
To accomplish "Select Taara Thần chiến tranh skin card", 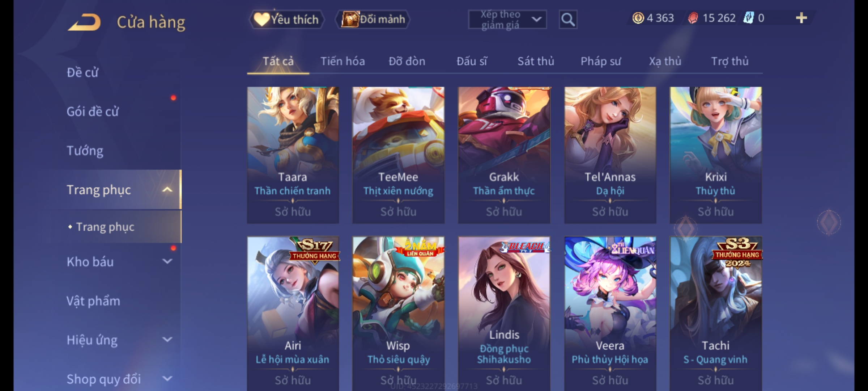I will [x=293, y=155].
